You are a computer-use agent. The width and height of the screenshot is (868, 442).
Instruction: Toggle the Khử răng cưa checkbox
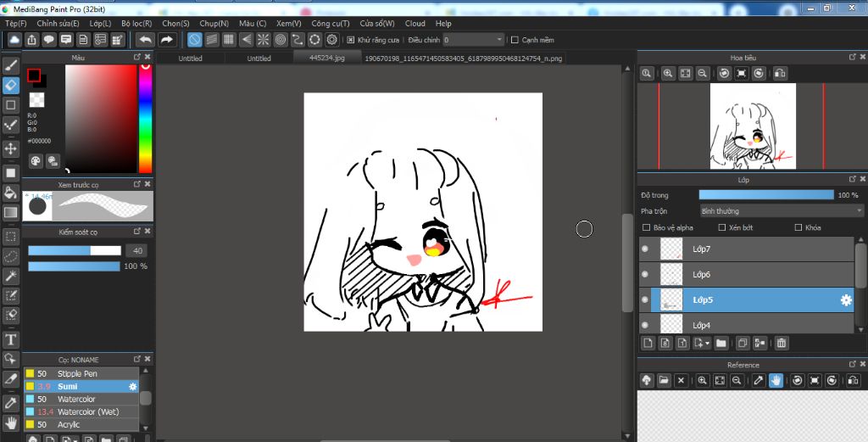pyautogui.click(x=350, y=40)
